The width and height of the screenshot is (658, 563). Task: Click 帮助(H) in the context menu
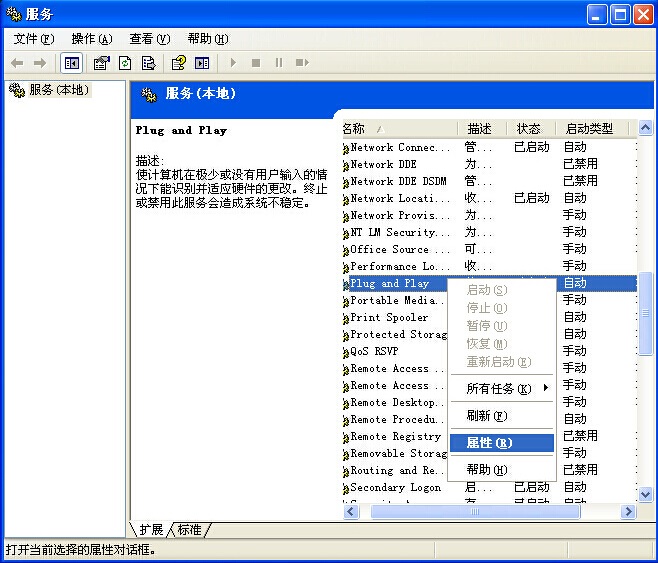[487, 470]
